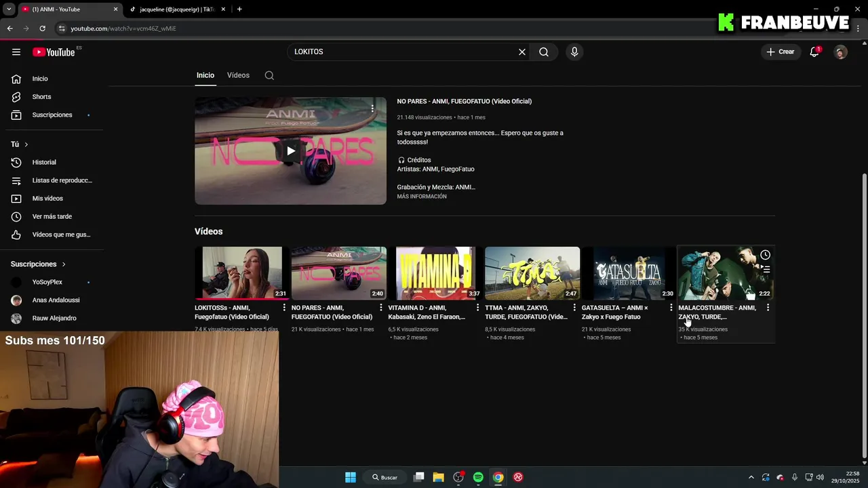Open Rauw Alejandro channel subscription
The image size is (868, 488).
click(54, 319)
